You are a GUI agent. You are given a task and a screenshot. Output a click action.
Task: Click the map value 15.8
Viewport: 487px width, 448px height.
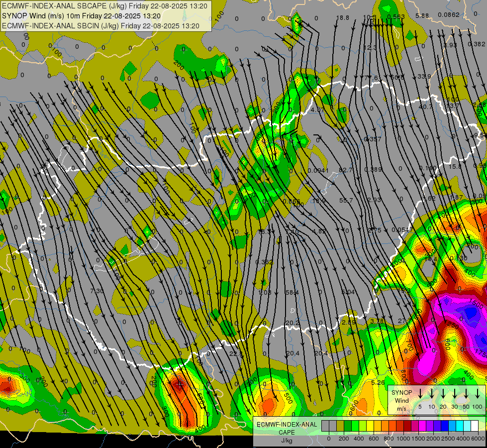click(x=455, y=167)
